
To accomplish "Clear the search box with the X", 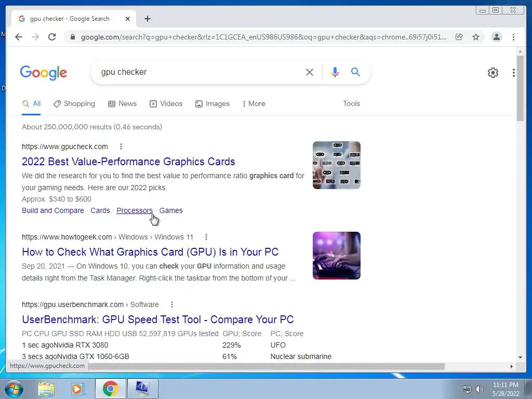I will coord(310,72).
